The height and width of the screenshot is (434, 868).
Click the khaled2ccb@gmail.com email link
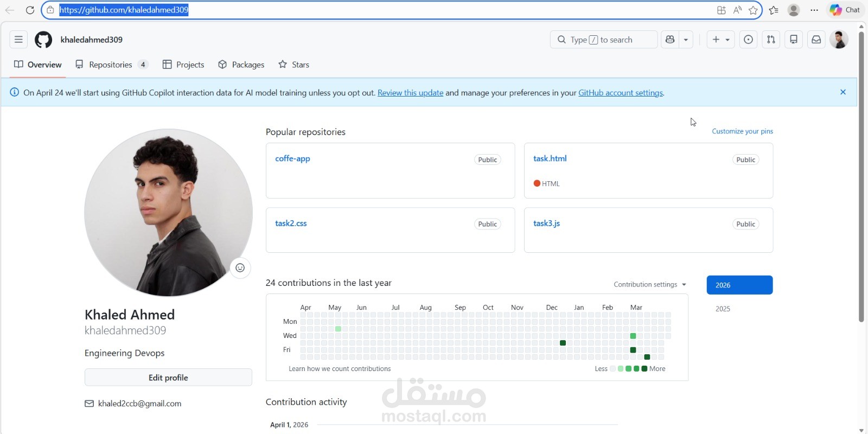[x=139, y=404]
